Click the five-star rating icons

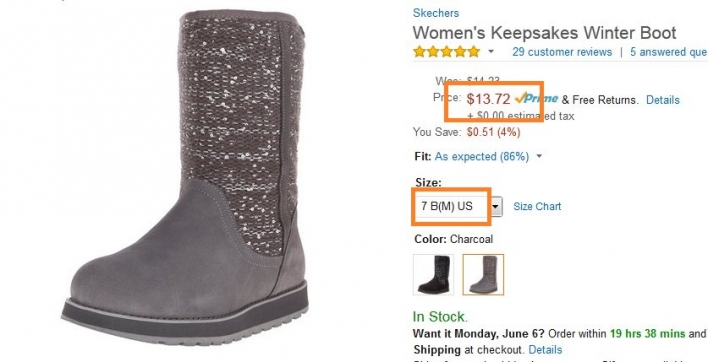coord(446,52)
